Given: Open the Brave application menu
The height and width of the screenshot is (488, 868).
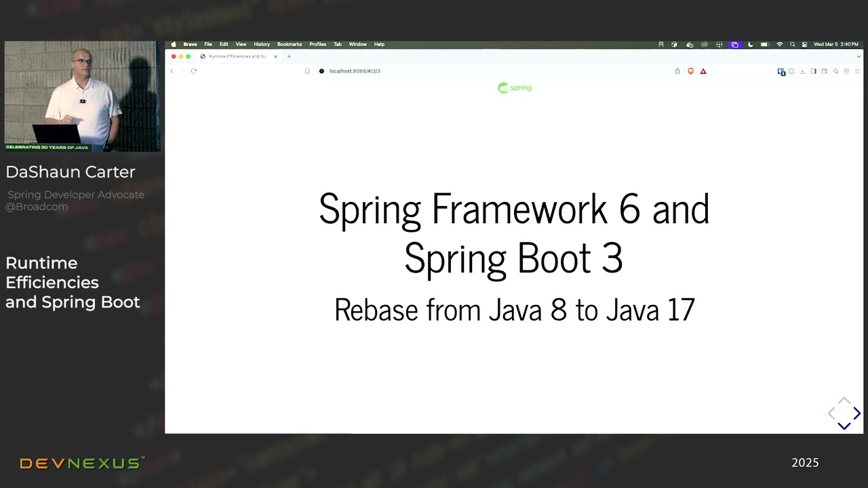Looking at the screenshot, I should pos(190,44).
